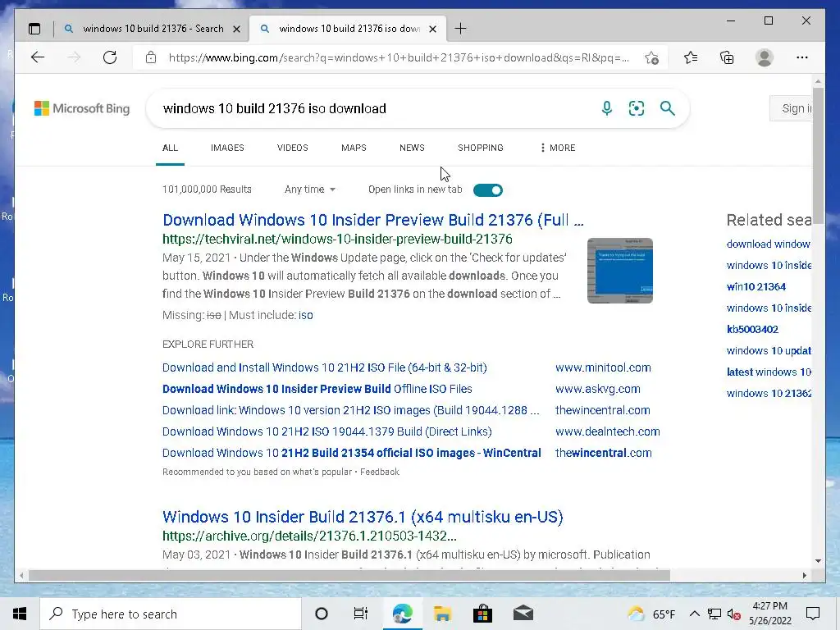Screen dimensions: 840x630
Task: Start voice search with microphone icon
Action: click(606, 108)
